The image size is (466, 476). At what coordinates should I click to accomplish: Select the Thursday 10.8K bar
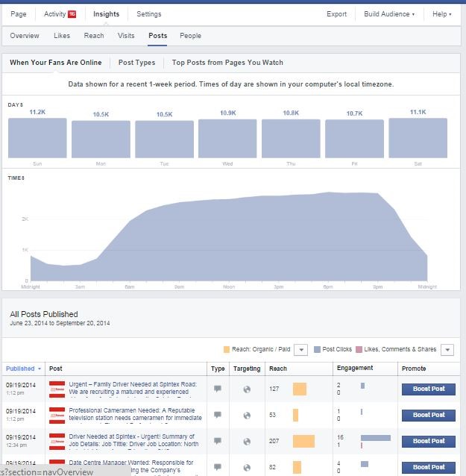(291, 139)
